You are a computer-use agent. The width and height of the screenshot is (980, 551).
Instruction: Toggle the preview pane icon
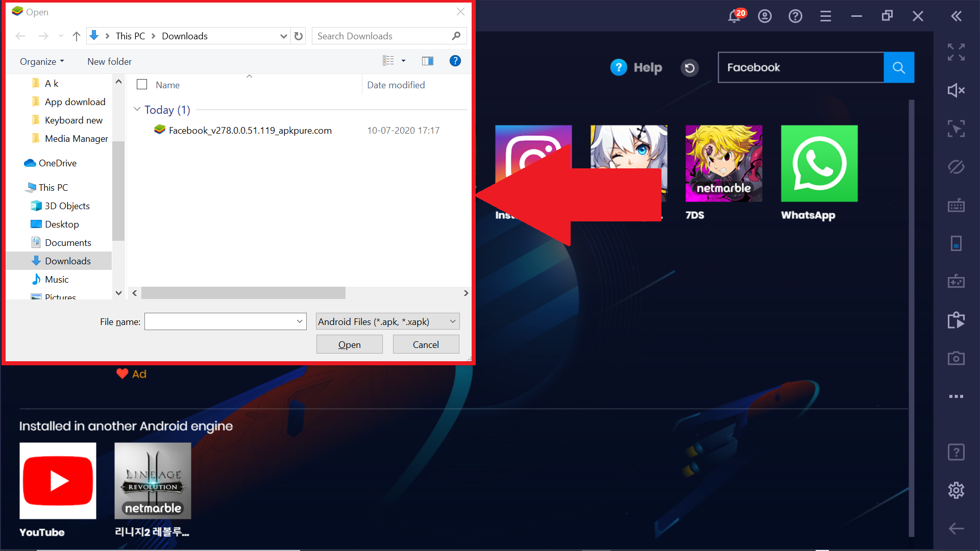pyautogui.click(x=428, y=61)
